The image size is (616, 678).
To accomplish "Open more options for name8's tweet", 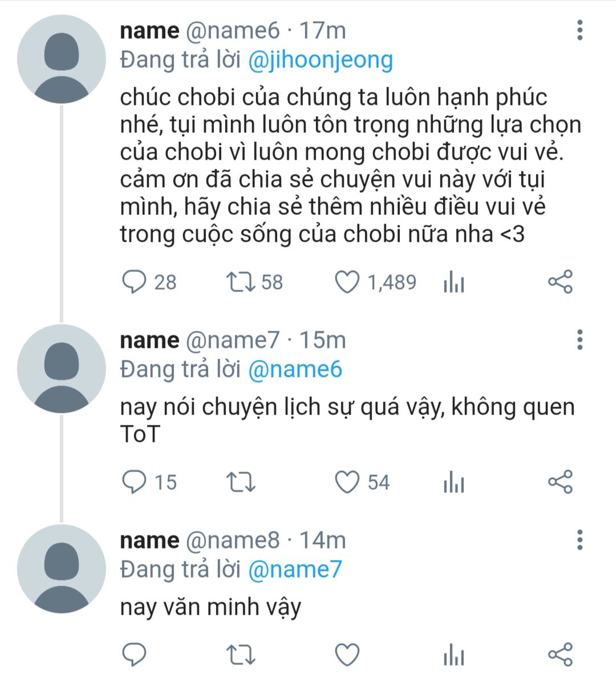I will coord(579,539).
